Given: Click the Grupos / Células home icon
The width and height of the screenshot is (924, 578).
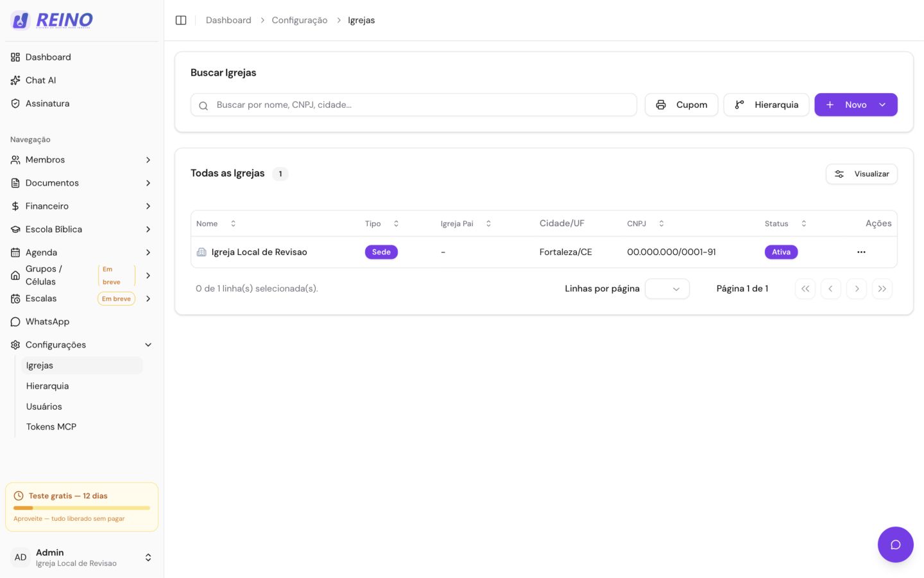Looking at the screenshot, I should [x=15, y=276].
